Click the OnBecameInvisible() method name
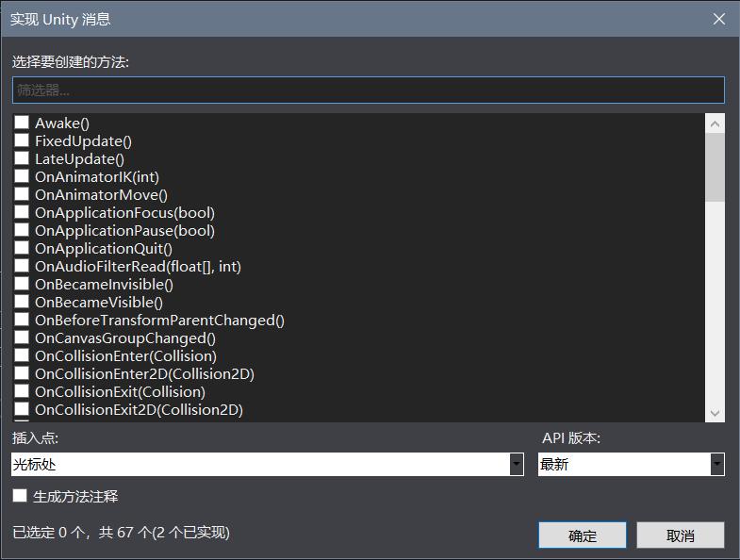The width and height of the screenshot is (740, 560). pyautogui.click(x=104, y=285)
